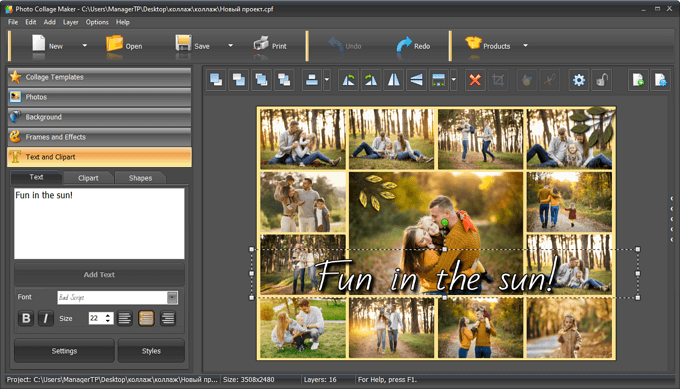Expand the Frames and Effects panel
Image resolution: width=680 pixels, height=389 pixels.
[99, 137]
